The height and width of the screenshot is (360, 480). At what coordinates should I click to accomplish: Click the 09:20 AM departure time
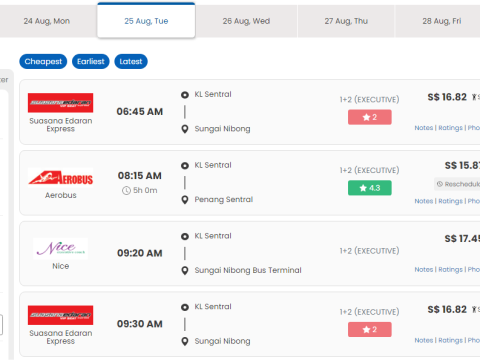click(140, 253)
